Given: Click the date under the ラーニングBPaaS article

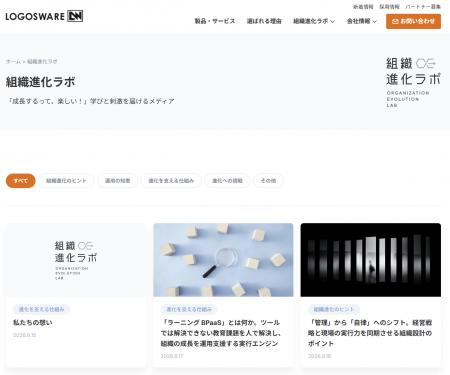Looking at the screenshot, I should [172, 356].
